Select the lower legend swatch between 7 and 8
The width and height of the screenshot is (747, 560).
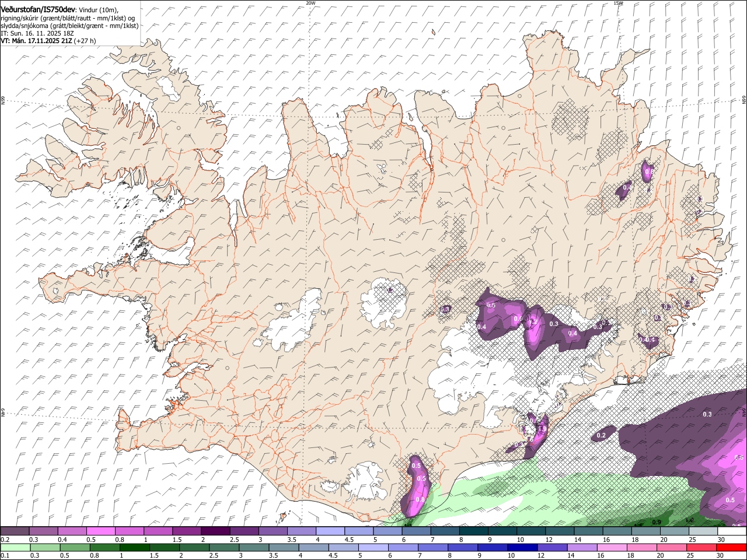pos(432,547)
